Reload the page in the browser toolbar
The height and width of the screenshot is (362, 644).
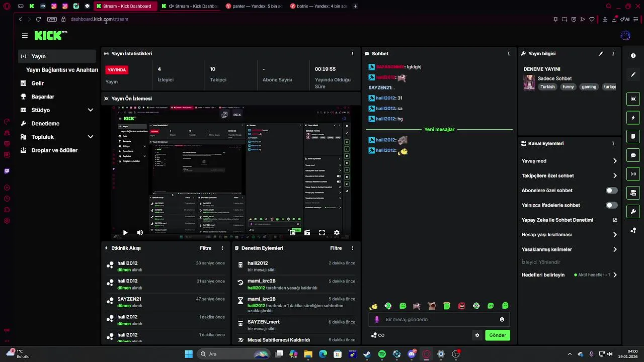[x=38, y=19]
